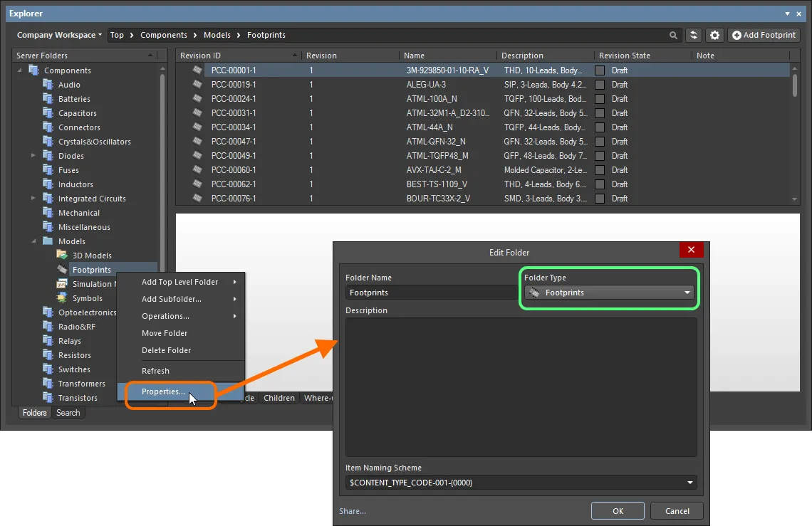Switch to the Search tab
Screen dimensions: 812x526
coord(68,413)
